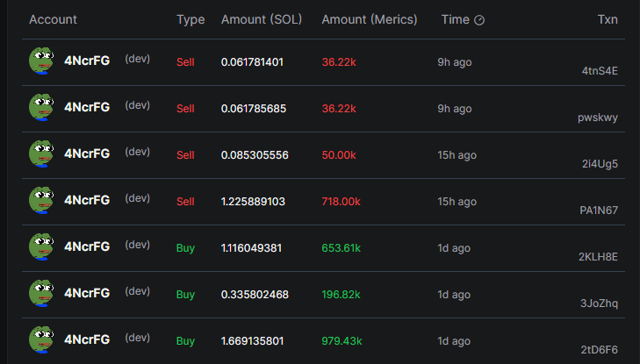640x364 pixels.
Task: Select SOL amount 0.335802468
Action: [255, 295]
